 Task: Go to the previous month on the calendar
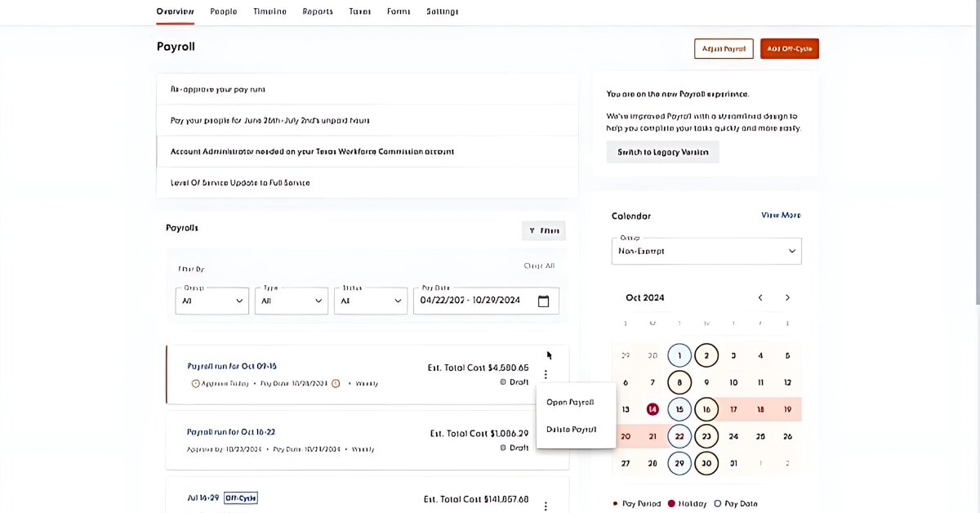759,297
